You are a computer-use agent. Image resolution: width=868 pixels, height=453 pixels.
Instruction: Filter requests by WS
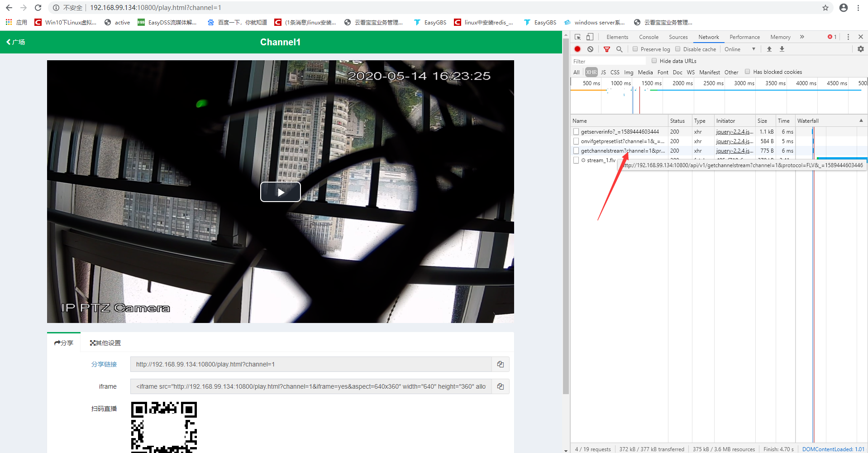tap(691, 72)
